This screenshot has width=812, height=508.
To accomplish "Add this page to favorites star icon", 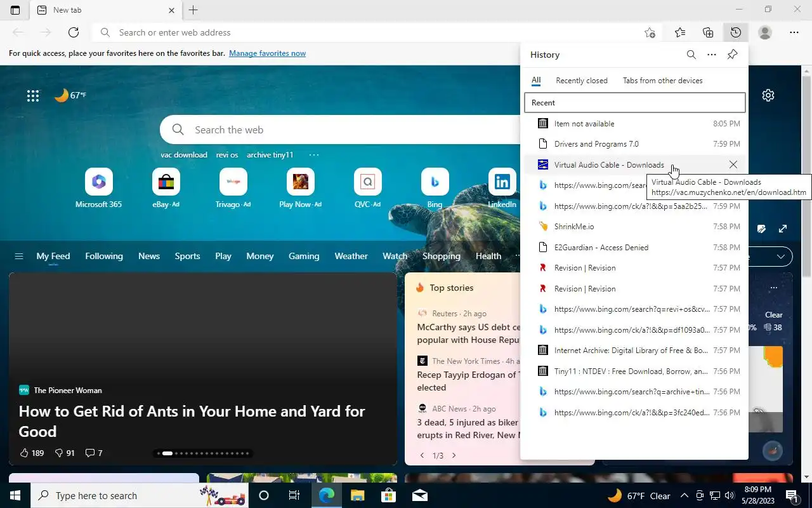I will [650, 32].
